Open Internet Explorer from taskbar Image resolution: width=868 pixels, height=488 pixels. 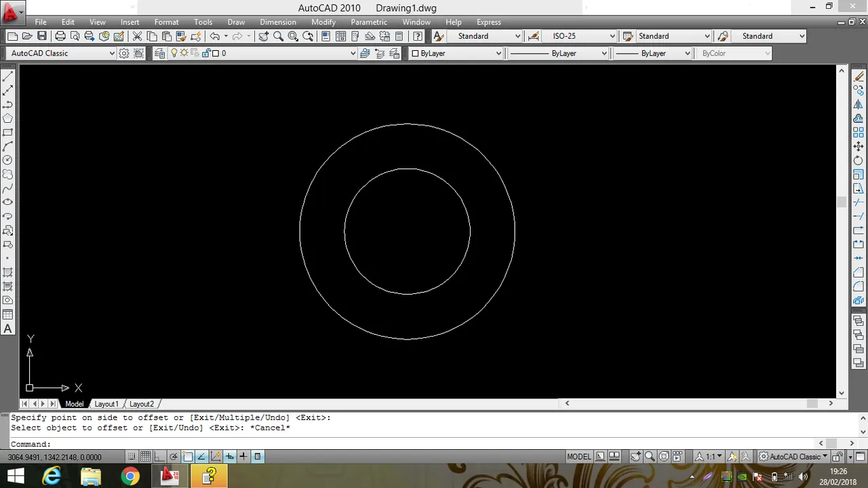[x=52, y=476]
